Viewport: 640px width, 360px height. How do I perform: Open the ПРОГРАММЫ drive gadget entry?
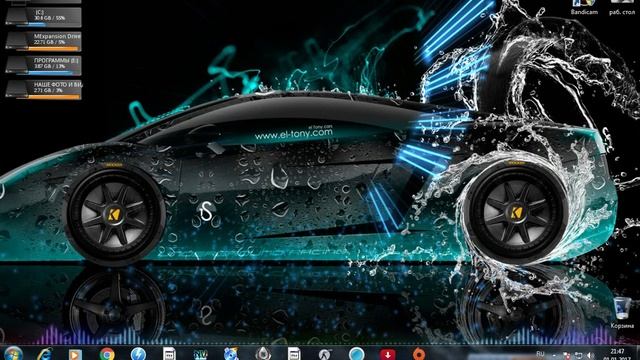point(43,66)
